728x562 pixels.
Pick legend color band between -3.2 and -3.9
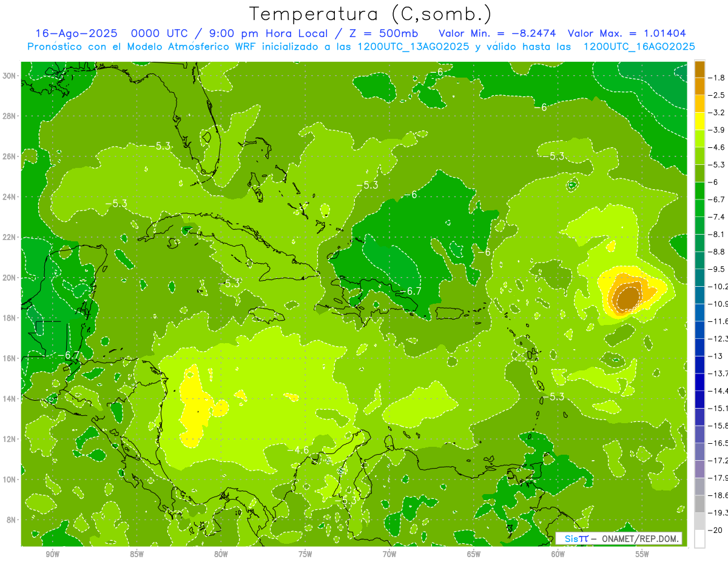699,121
